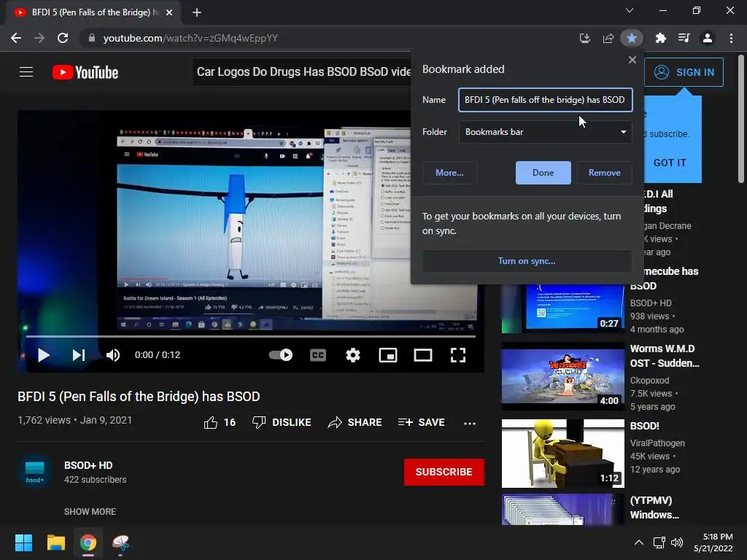This screenshot has width=747, height=560.
Task: Show hidden system tray icons
Action: coord(639,542)
